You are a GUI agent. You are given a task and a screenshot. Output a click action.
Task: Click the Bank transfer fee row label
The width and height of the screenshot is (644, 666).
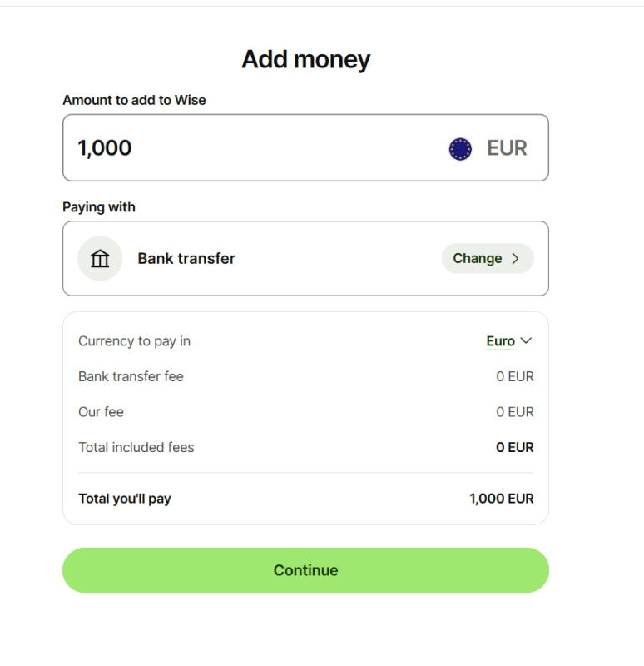coord(131,376)
